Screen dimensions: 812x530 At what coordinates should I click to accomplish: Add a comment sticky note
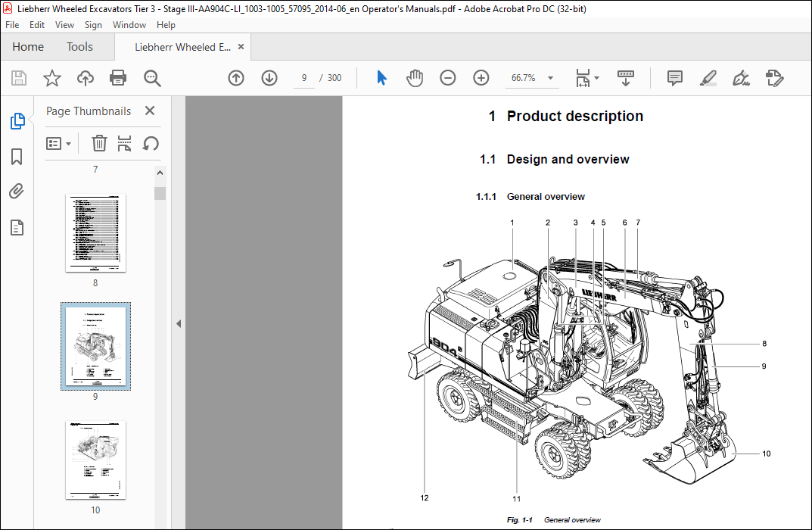[x=675, y=78]
